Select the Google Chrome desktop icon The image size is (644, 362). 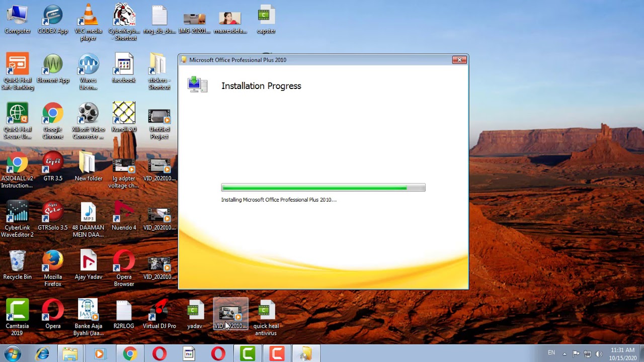tap(53, 121)
